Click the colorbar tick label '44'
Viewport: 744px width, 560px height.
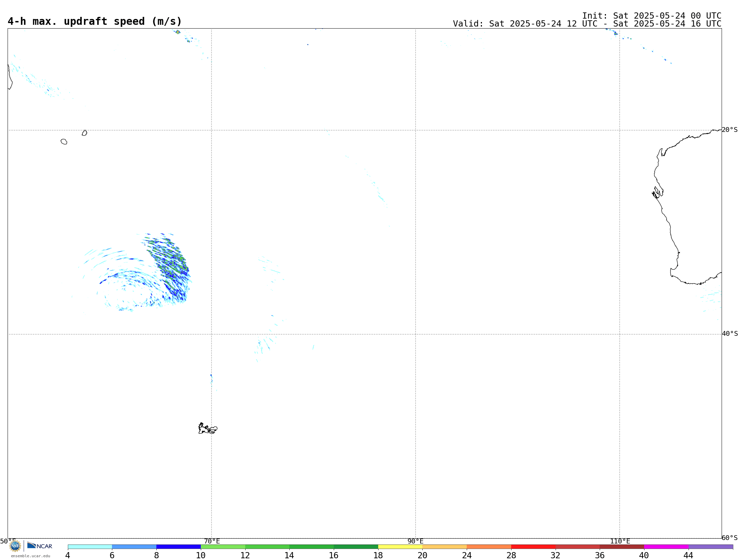(x=688, y=555)
